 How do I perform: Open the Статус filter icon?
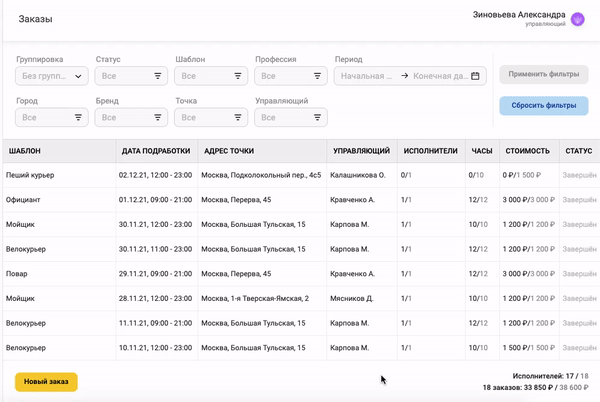pos(158,76)
